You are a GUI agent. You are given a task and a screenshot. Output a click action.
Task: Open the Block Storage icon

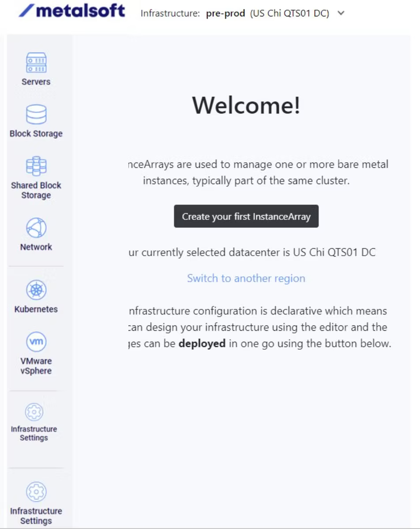coord(36,114)
